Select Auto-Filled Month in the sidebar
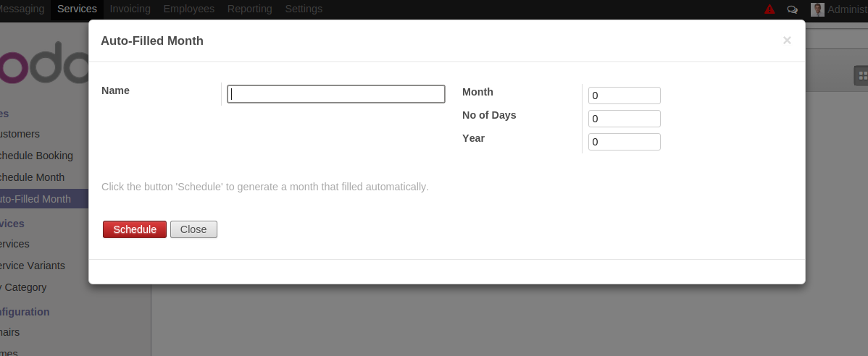This screenshot has width=868, height=356. pos(44,199)
